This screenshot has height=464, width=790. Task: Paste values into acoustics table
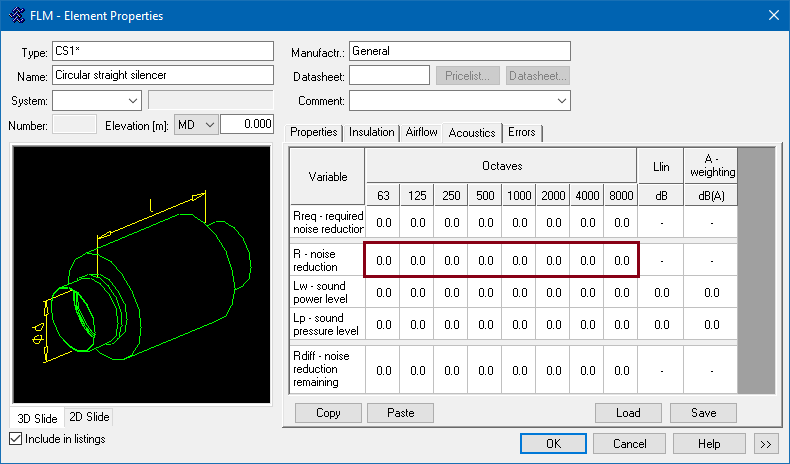click(401, 413)
